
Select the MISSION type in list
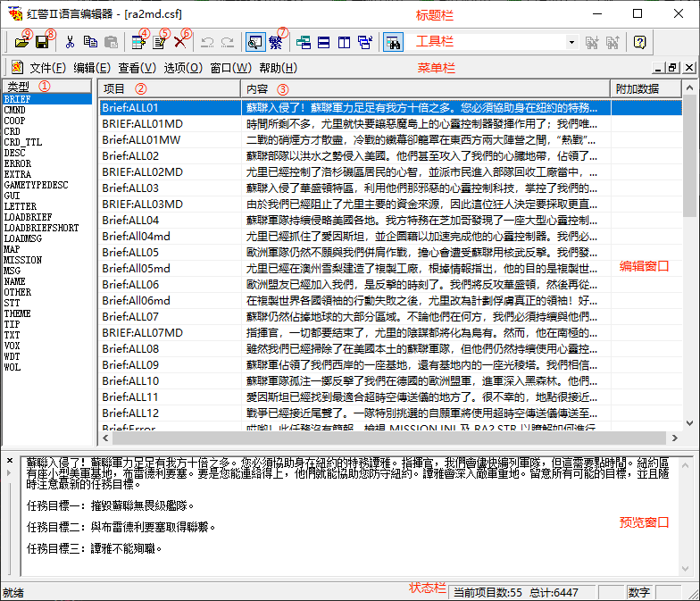pyautogui.click(x=23, y=261)
